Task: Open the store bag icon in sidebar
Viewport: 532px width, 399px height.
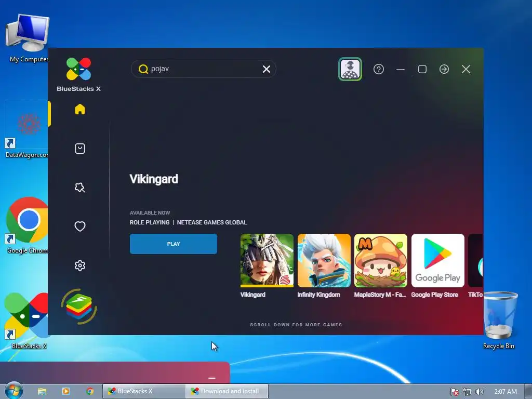Action: coord(79,149)
